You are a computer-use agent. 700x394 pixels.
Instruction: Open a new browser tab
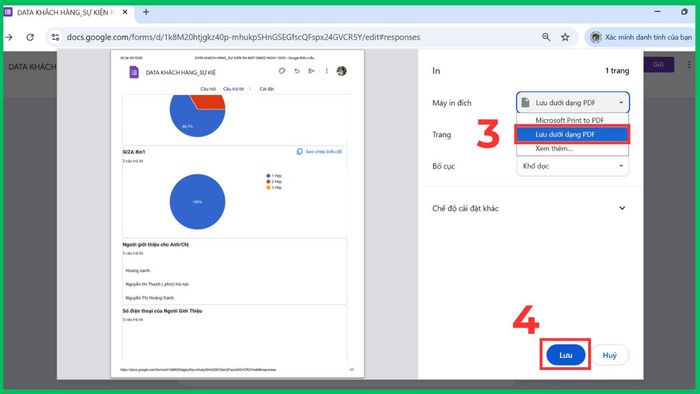tap(146, 12)
